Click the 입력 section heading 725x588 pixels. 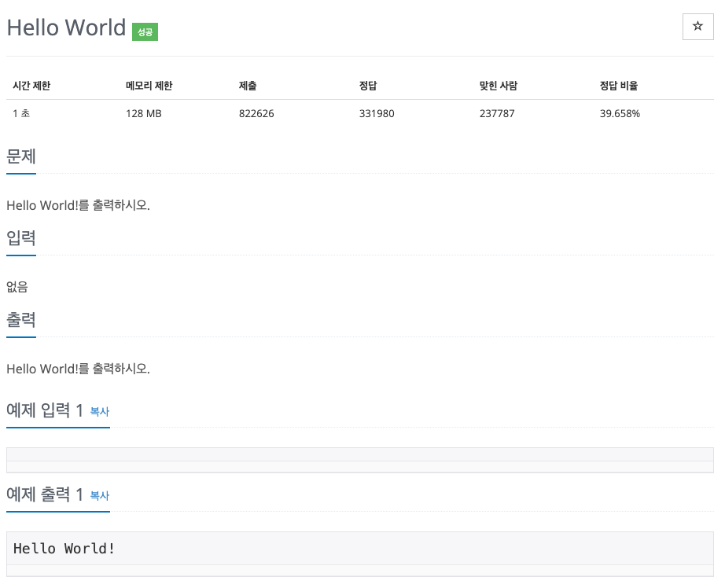[21, 238]
